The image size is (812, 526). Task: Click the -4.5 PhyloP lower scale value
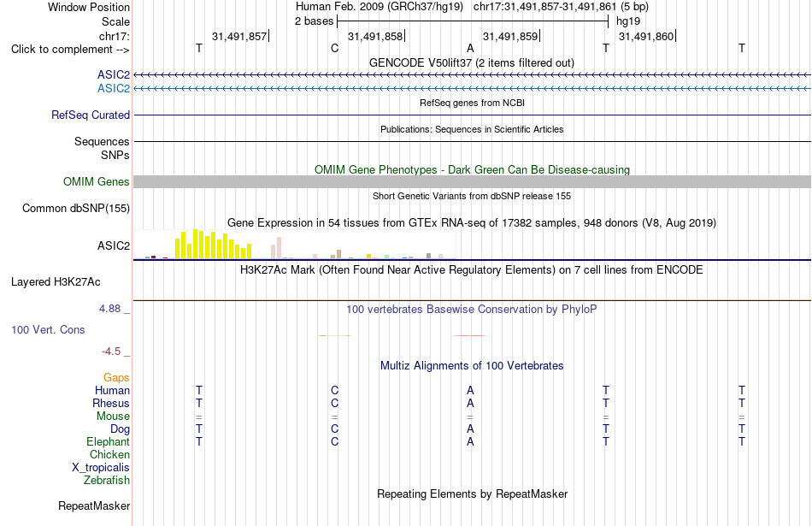coord(111,352)
